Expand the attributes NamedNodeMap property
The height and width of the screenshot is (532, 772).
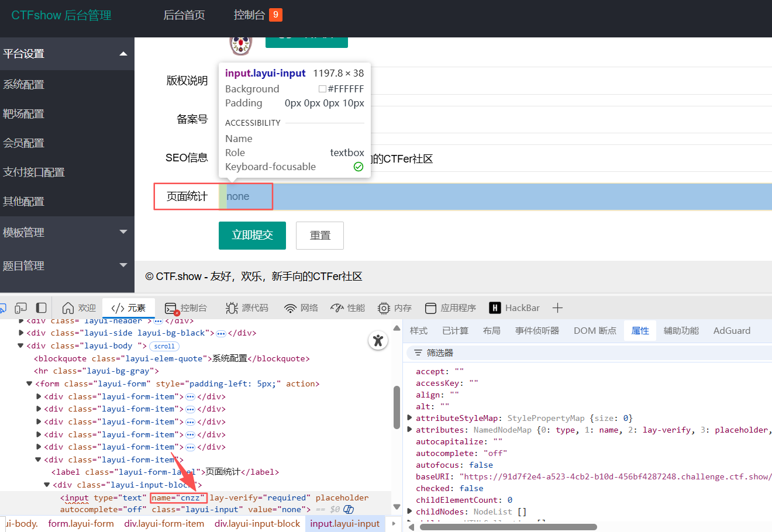pyautogui.click(x=409, y=430)
